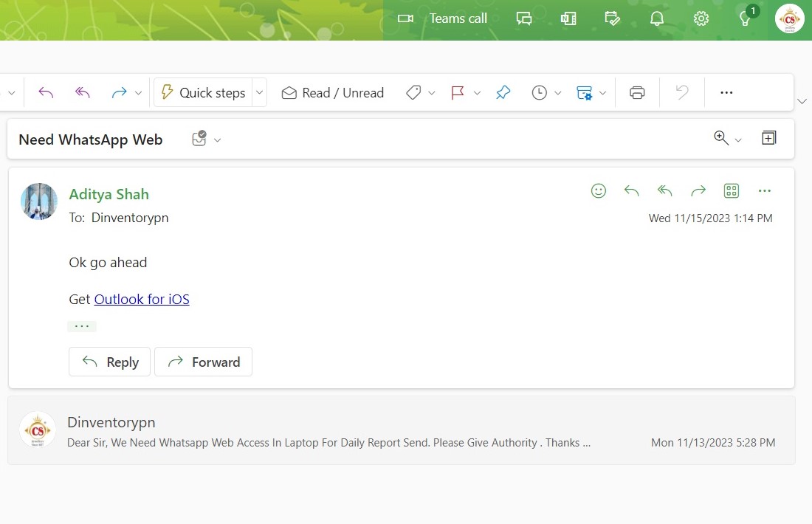Image resolution: width=812 pixels, height=524 pixels.
Task: Print the message with printer icon
Action: tap(637, 93)
